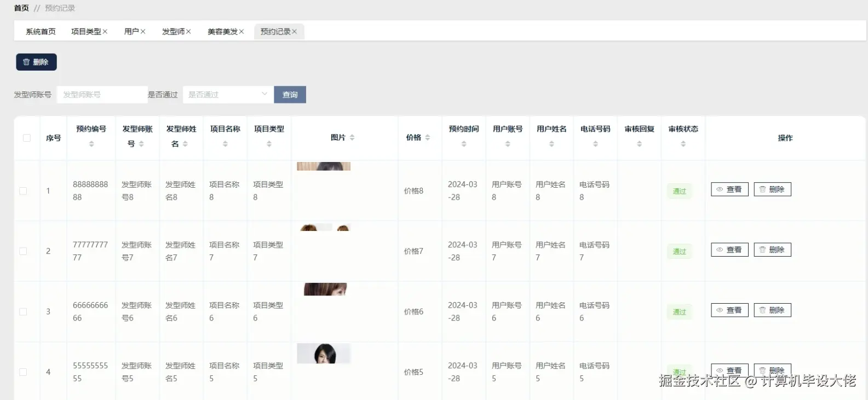Go to 首页 breadcrumb link

click(21, 8)
